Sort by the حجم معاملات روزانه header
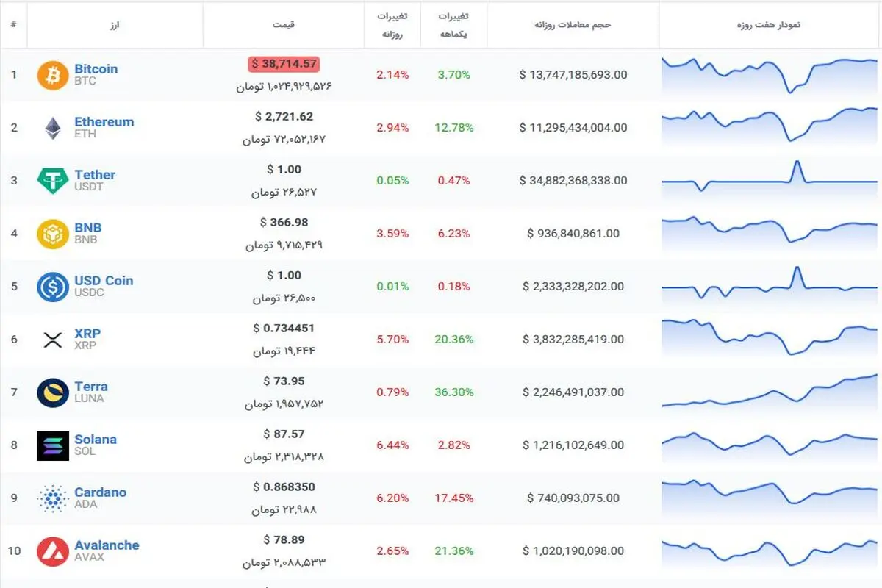Image resolution: width=882 pixels, height=588 pixels. point(573,24)
